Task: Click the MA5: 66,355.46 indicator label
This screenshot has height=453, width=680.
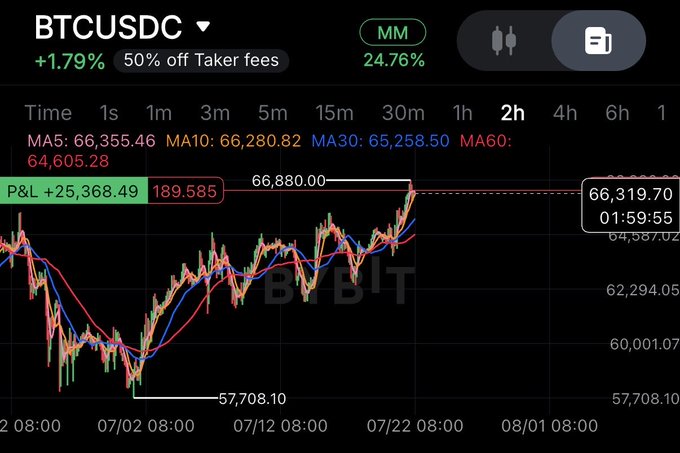Action: [92, 141]
